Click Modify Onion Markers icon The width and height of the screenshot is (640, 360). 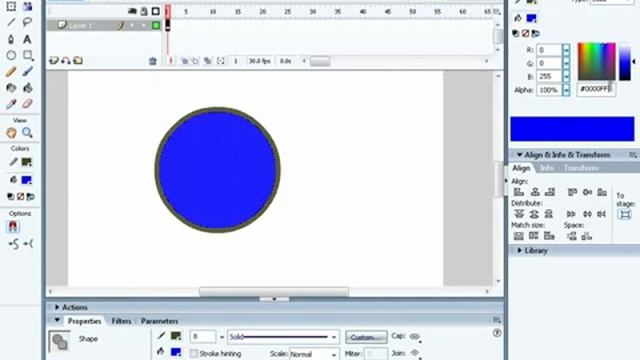tap(221, 61)
